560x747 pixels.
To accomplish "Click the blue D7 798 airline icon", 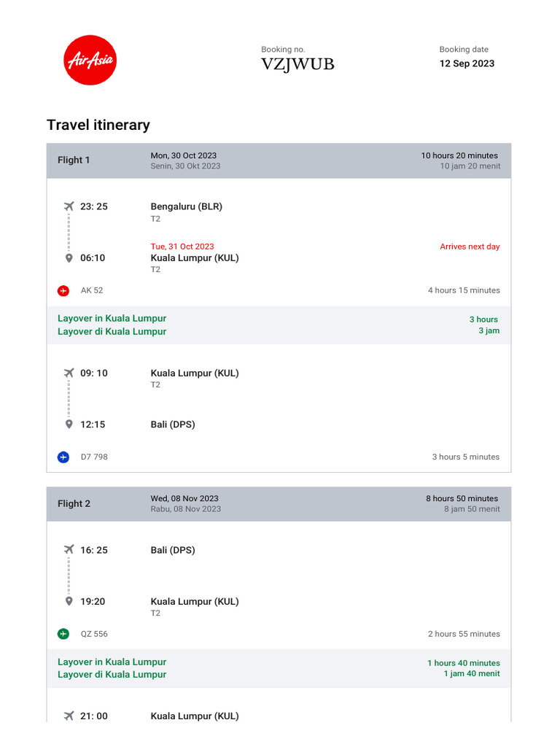I will point(63,457).
